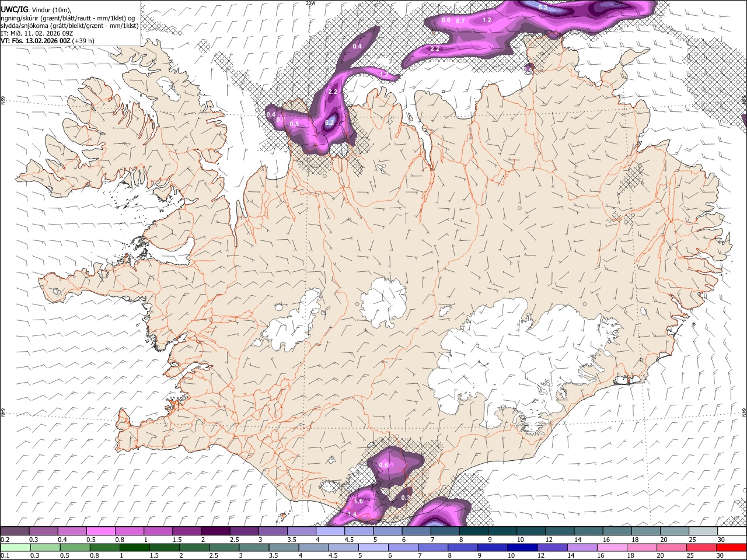Click the 1.4 precipitation value near bottom edge
Screen dimensions: 747x560
coord(352,514)
